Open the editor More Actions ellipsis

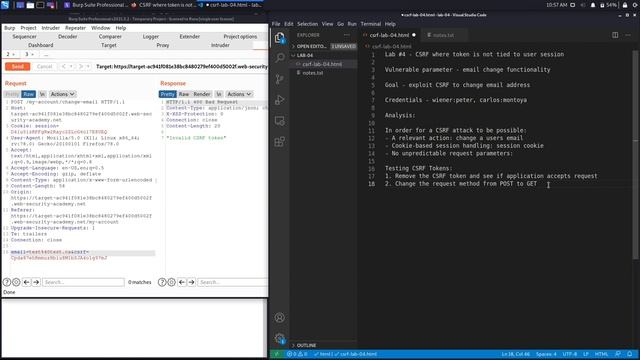point(628,35)
